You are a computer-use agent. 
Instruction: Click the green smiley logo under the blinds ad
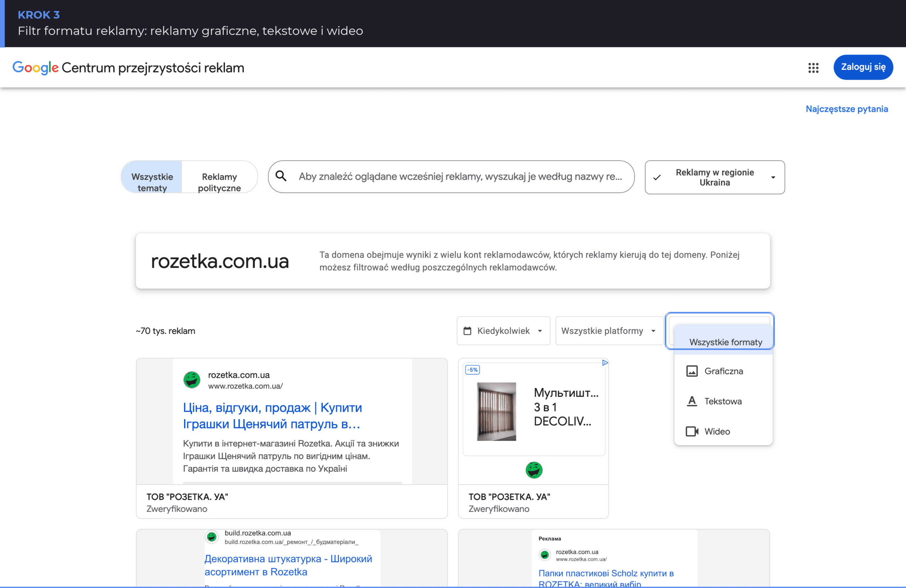coord(534,470)
